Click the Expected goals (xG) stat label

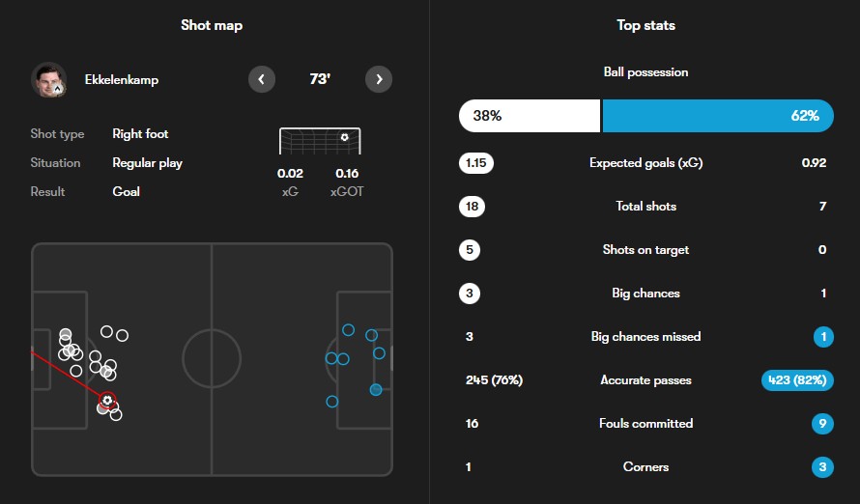point(645,163)
